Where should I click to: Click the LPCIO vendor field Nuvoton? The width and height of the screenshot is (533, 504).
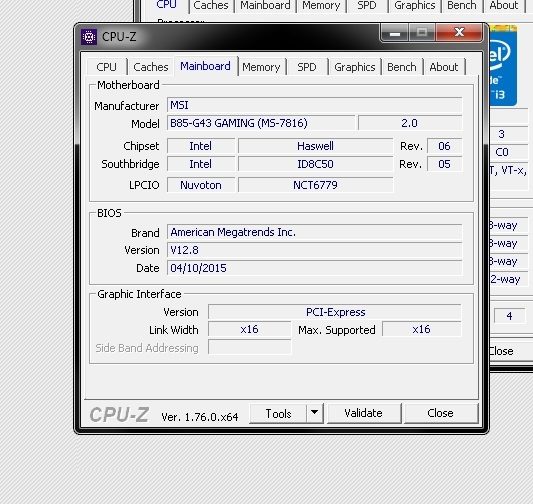pos(201,185)
